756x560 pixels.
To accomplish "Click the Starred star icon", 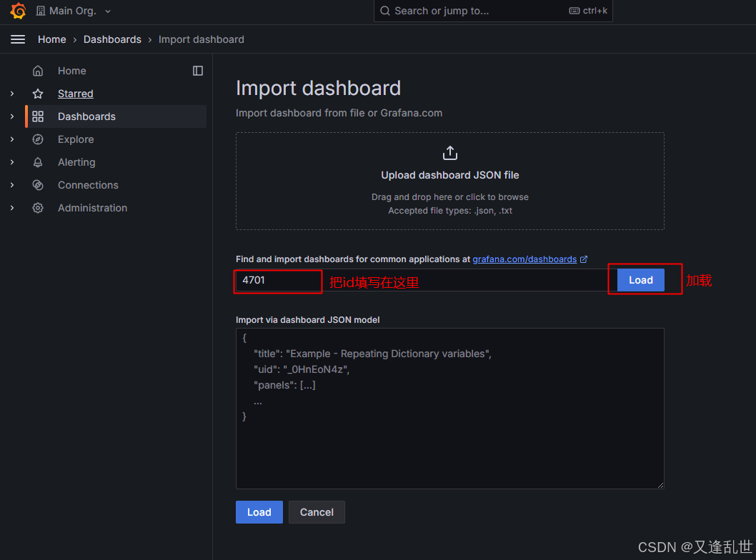I will point(38,94).
